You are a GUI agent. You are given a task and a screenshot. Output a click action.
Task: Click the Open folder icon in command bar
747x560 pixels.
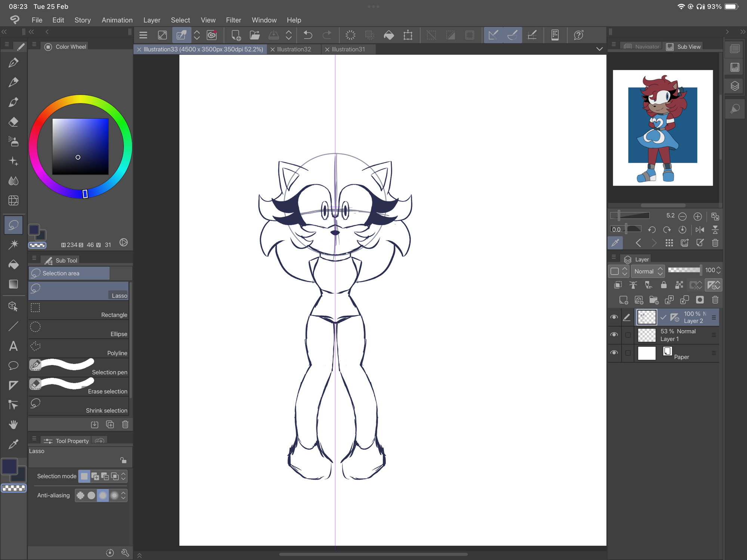[x=255, y=35]
